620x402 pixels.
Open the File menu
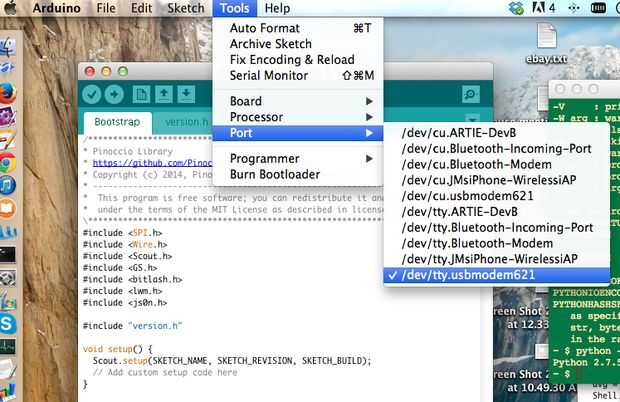click(106, 8)
